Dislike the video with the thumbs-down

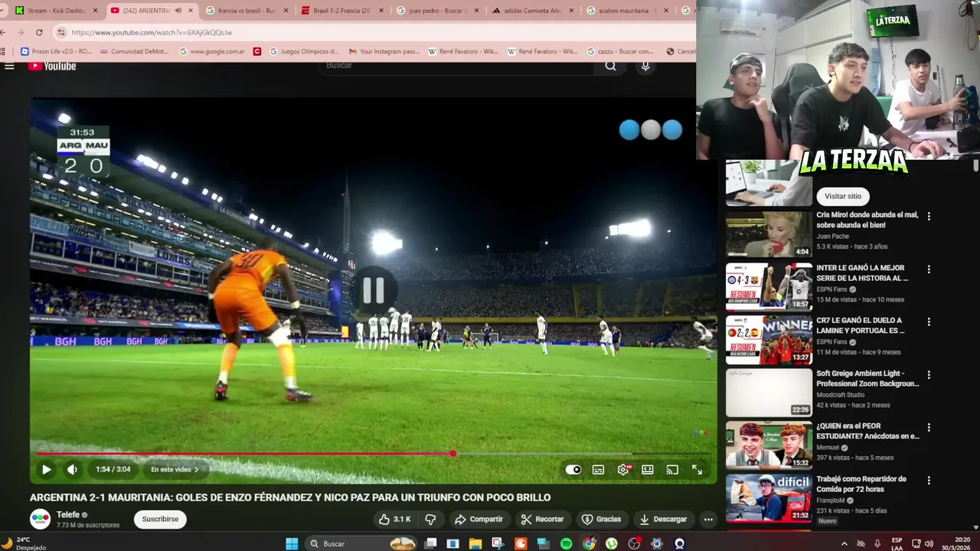pyautogui.click(x=430, y=519)
